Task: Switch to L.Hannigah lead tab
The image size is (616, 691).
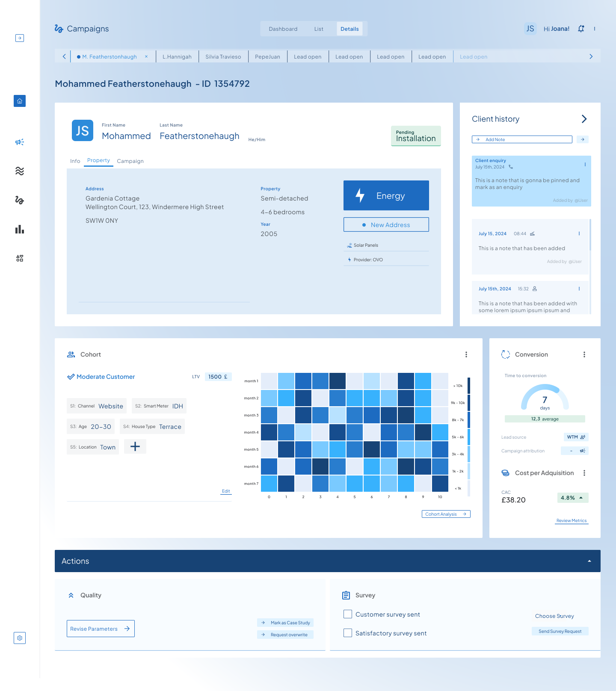Action: coord(177,56)
